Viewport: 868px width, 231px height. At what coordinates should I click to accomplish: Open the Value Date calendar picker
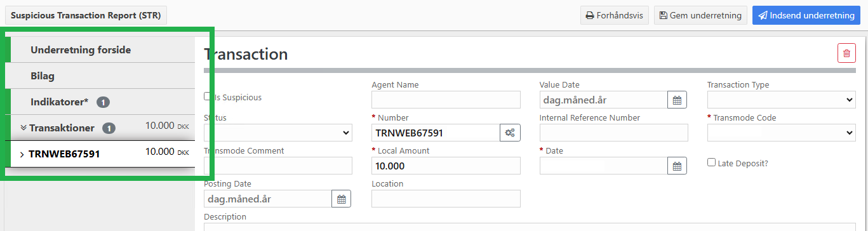[677, 100]
